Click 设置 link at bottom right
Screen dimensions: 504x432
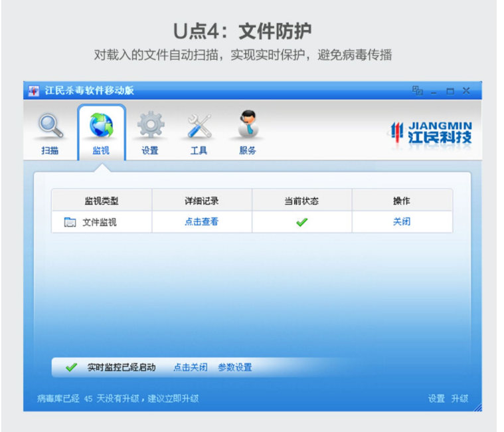pos(436,399)
